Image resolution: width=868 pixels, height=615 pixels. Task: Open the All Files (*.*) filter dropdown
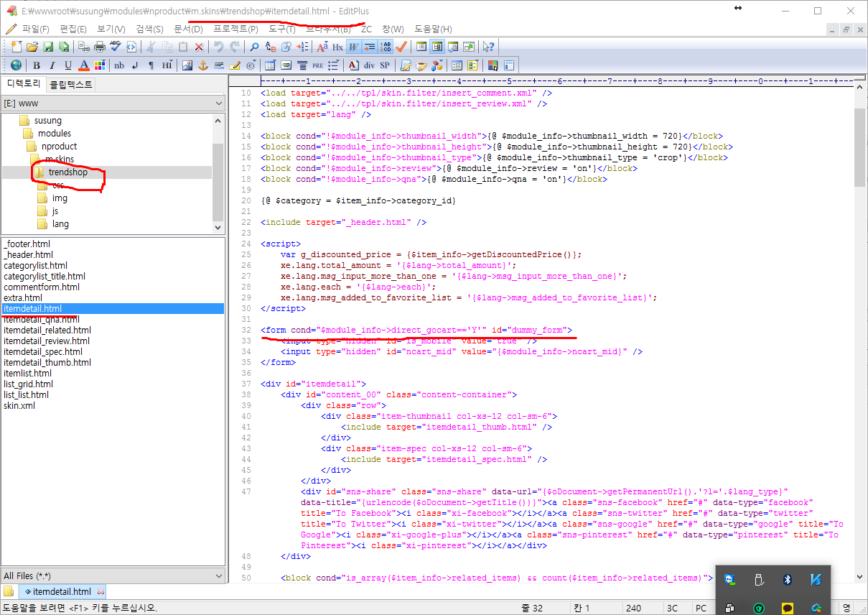tap(113, 575)
